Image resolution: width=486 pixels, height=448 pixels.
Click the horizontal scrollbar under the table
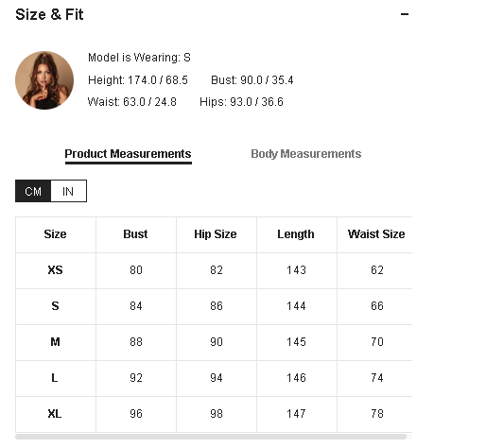(211, 437)
